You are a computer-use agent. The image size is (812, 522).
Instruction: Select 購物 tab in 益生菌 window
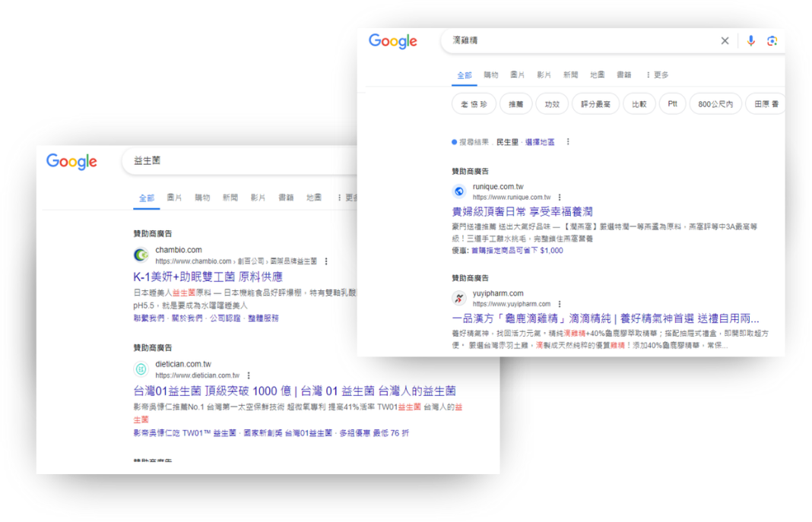point(202,198)
